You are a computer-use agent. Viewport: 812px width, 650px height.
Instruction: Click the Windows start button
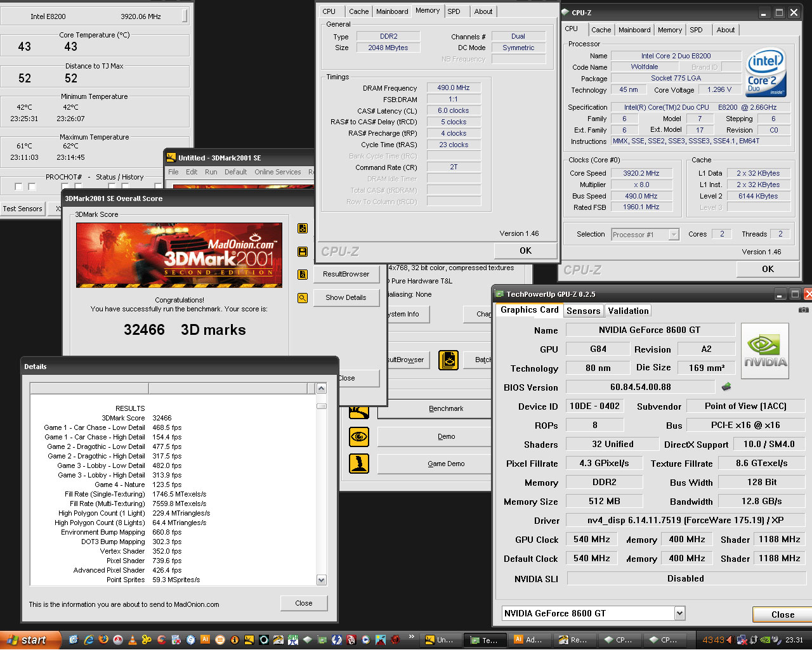tap(30, 640)
